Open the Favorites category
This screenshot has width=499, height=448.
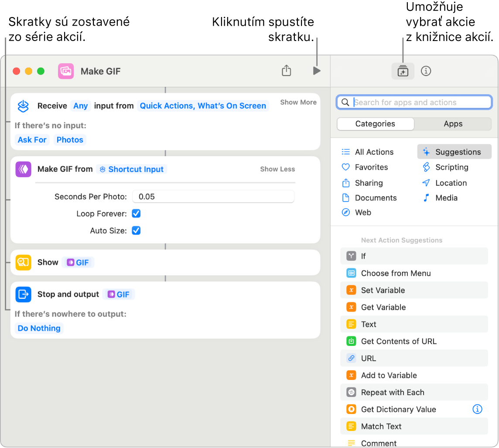point(371,167)
